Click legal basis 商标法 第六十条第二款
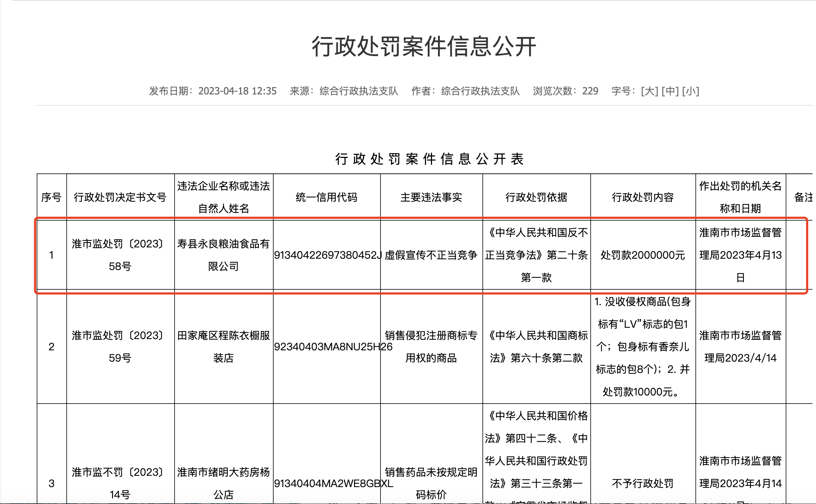The height and width of the screenshot is (504, 816). 536,346
